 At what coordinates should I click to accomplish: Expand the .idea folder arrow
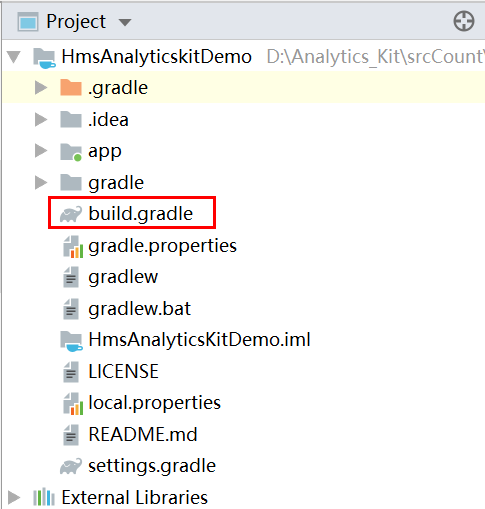point(41,119)
